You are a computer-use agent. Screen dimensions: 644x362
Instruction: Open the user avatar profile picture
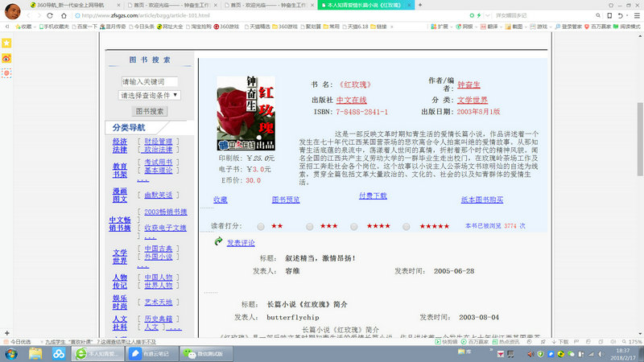[x=12, y=11]
